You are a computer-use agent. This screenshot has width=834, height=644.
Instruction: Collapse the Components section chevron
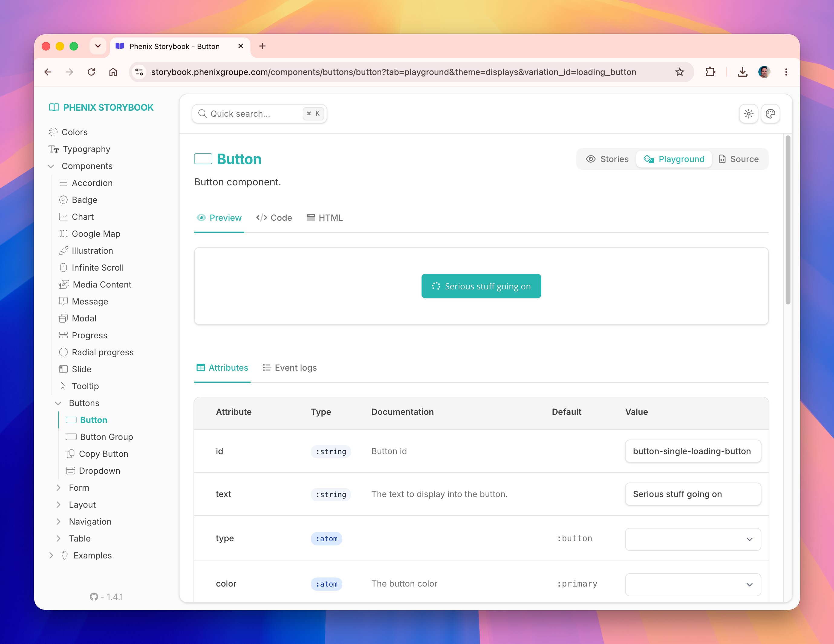(51, 166)
